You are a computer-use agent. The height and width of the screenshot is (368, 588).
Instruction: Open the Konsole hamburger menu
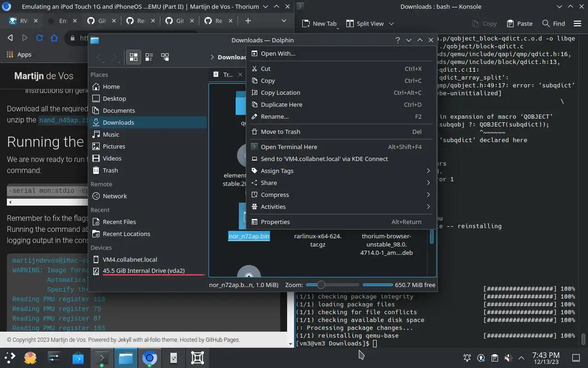point(577,23)
